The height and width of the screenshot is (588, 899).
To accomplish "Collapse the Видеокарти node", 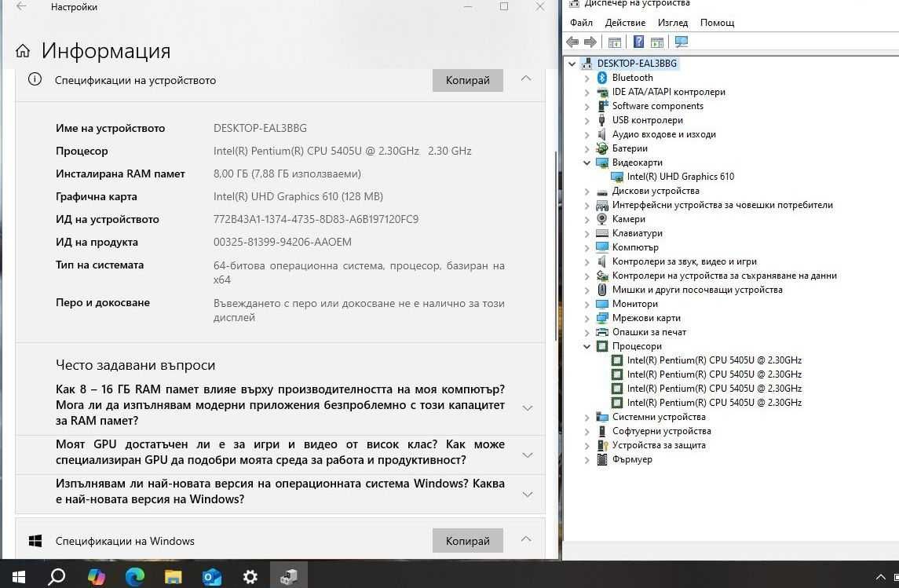I will tap(587, 163).
